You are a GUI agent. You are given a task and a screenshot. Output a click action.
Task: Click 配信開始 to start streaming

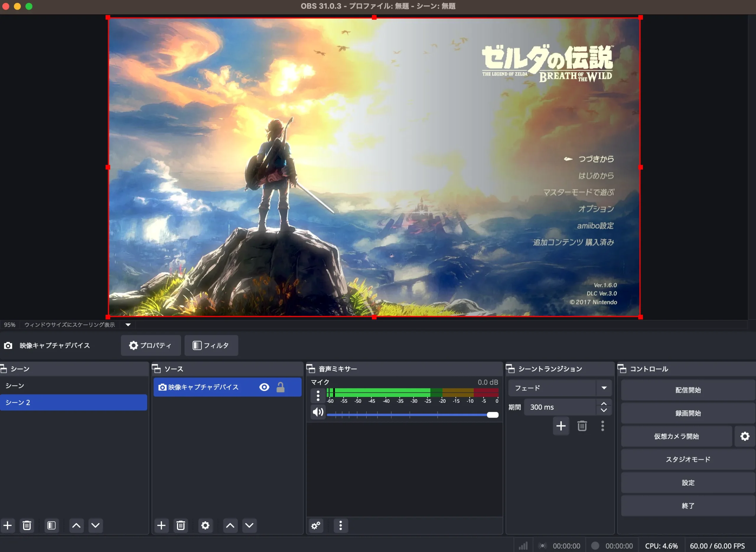(688, 390)
